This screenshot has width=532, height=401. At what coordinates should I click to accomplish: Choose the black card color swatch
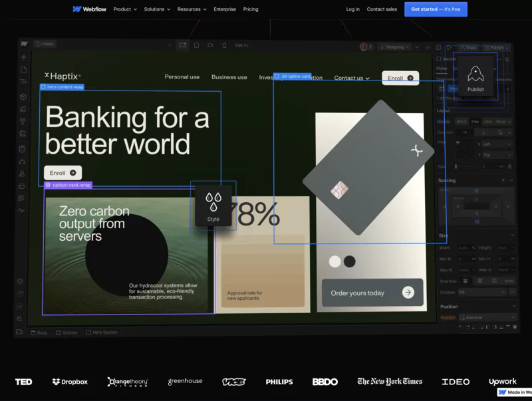[x=350, y=261]
